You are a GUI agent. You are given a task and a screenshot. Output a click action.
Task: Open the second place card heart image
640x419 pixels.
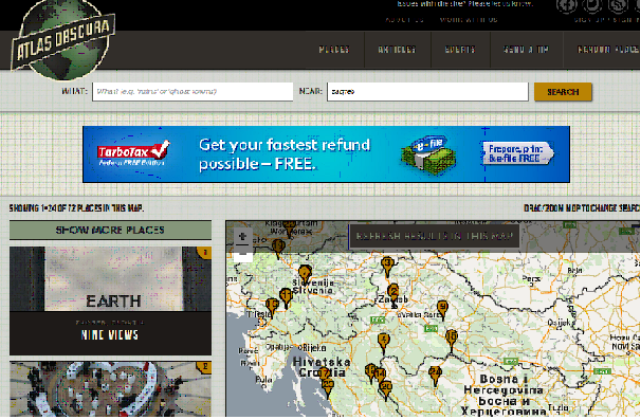[110, 389]
